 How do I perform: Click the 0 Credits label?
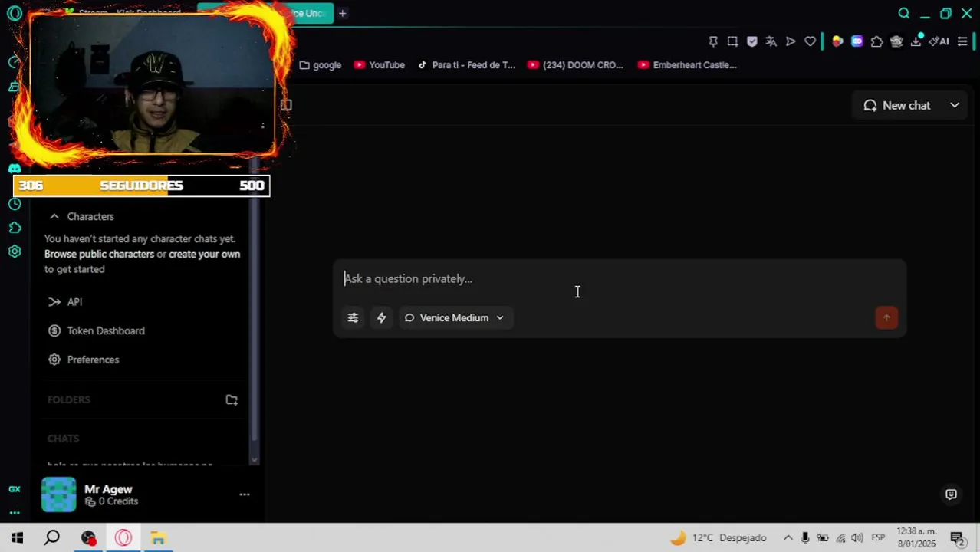112,501
